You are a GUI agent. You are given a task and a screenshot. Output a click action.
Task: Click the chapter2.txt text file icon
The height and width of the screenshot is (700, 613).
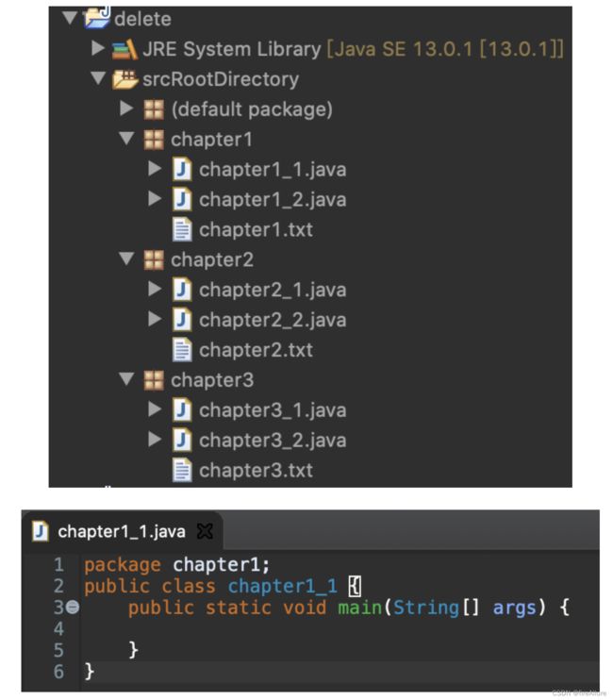pyautogui.click(x=182, y=350)
